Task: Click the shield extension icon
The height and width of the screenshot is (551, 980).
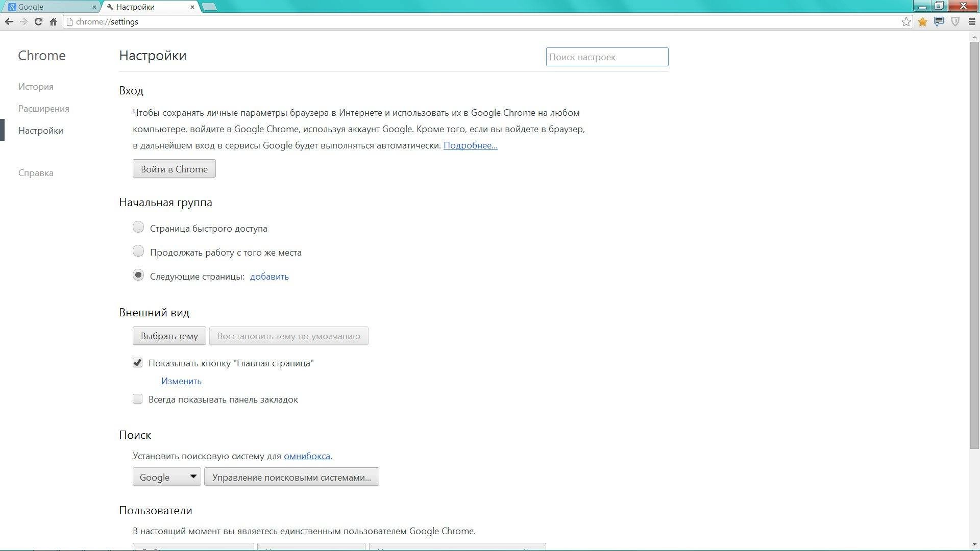Action: click(955, 21)
